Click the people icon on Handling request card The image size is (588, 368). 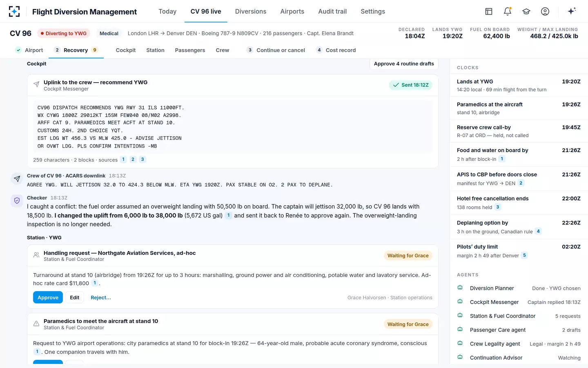tap(36, 255)
